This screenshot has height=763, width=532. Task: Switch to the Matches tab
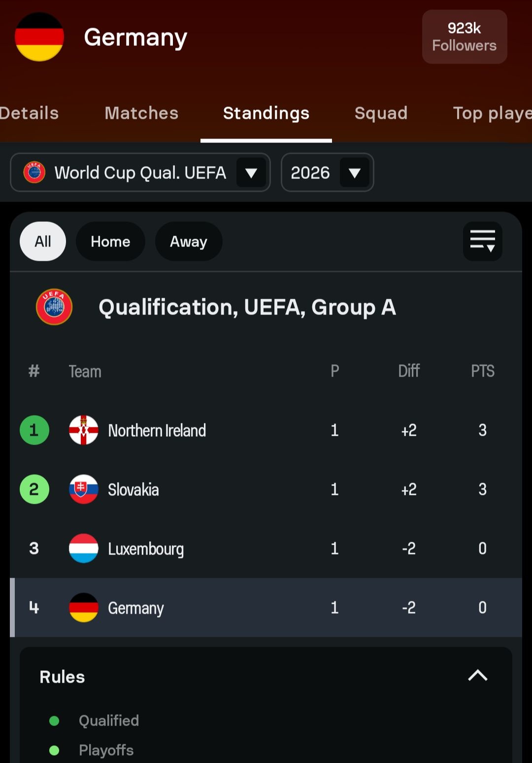(x=141, y=113)
